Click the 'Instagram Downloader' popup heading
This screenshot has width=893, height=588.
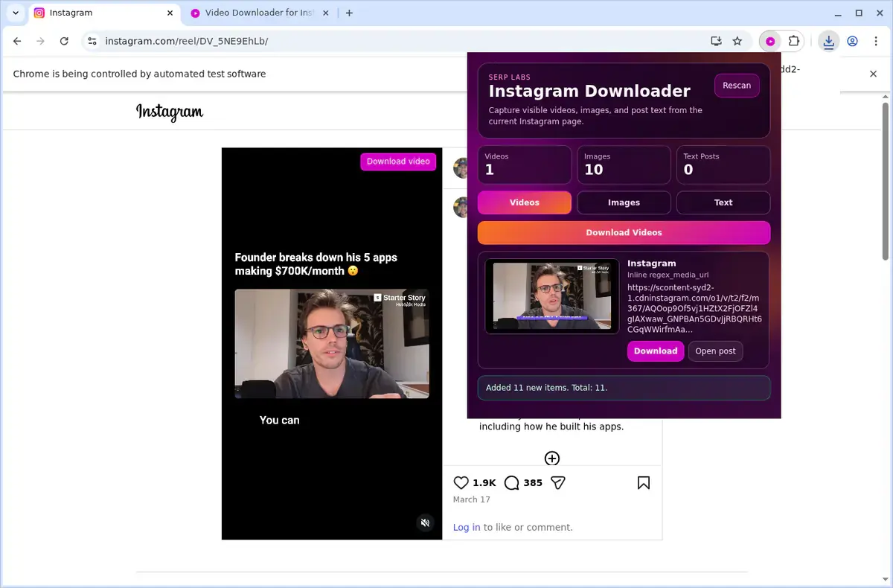click(x=589, y=91)
